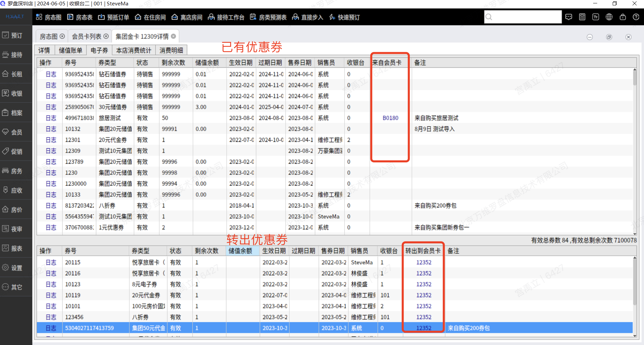644x345 pixels.
Task: Open 在住房间 in the toolbar
Action: [x=150, y=17]
